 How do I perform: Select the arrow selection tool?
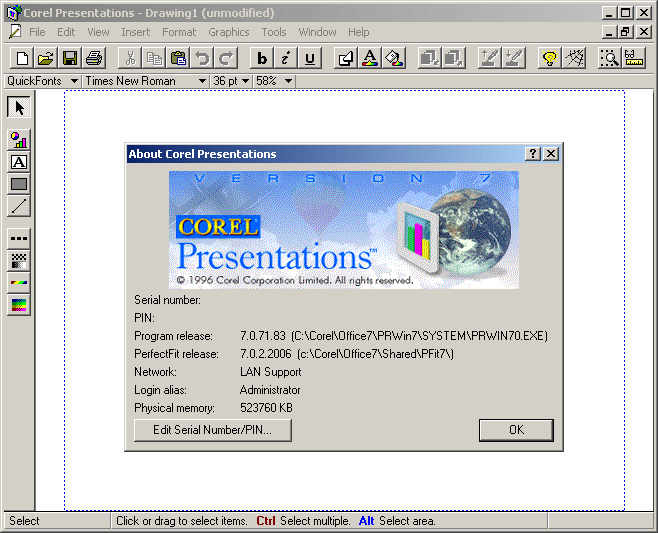[19, 107]
